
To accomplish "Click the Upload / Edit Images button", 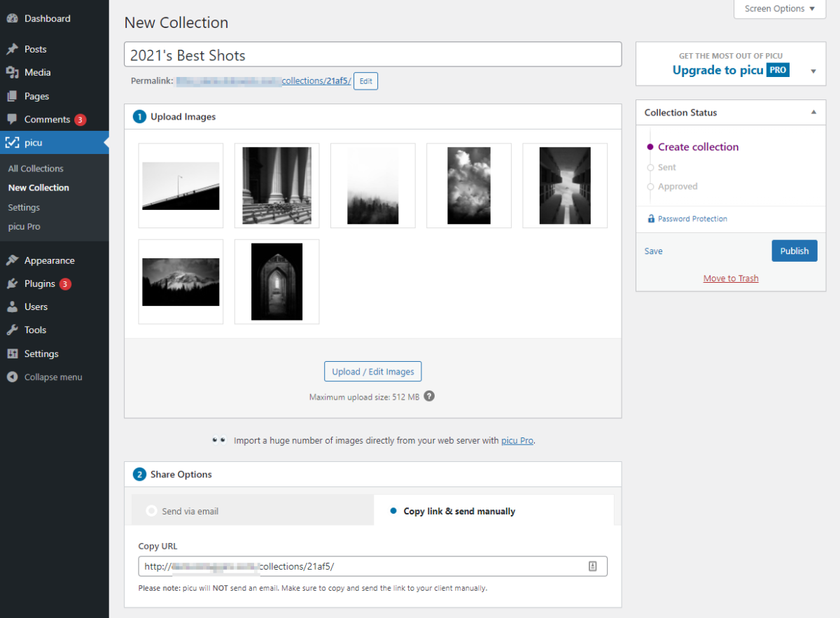I will coord(373,372).
